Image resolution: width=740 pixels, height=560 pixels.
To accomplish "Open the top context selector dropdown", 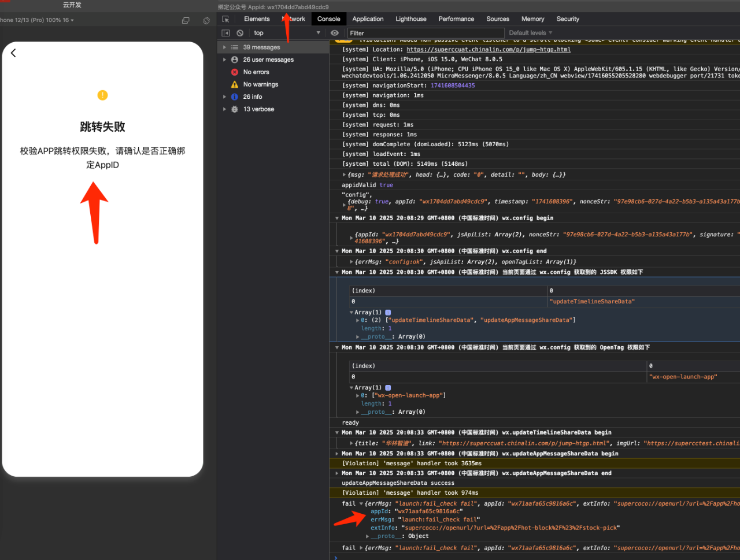I will pos(287,33).
